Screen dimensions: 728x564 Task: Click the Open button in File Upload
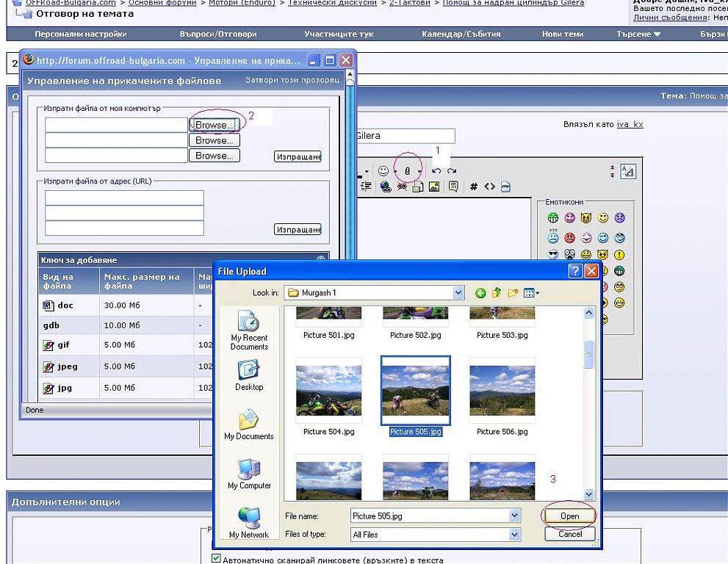[569, 516]
